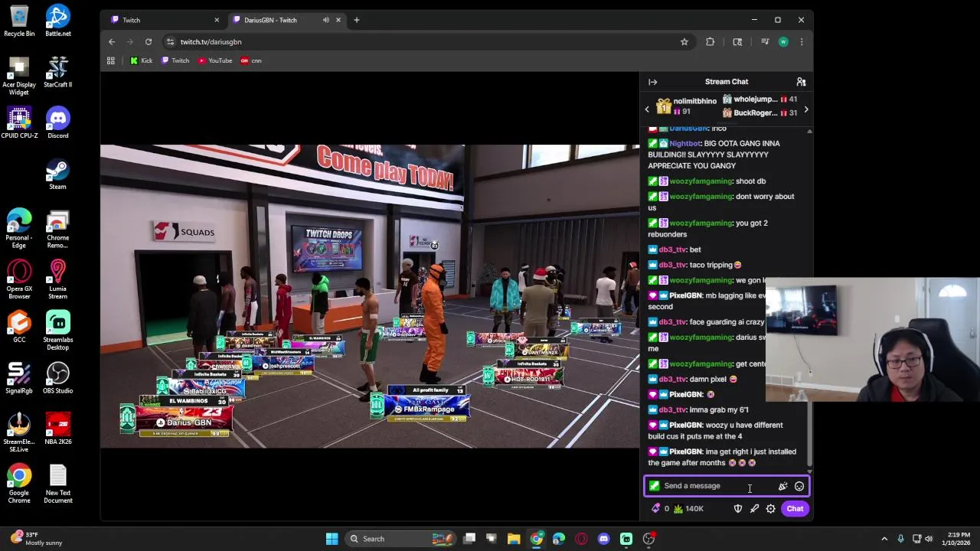Open the Chrome apps grid shortcut
980x551 pixels.
tap(111, 60)
